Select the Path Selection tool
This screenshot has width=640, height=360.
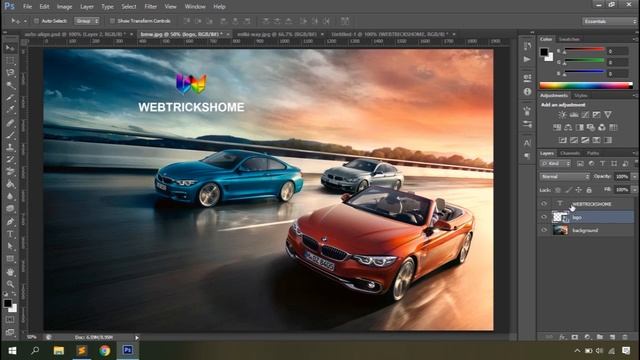tap(10, 246)
